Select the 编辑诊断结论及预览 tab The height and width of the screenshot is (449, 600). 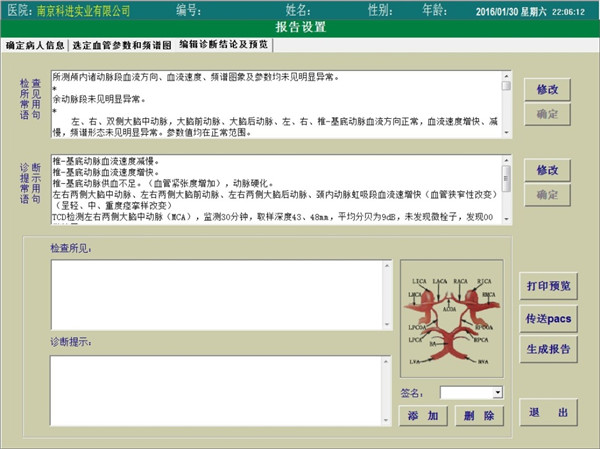tap(223, 45)
